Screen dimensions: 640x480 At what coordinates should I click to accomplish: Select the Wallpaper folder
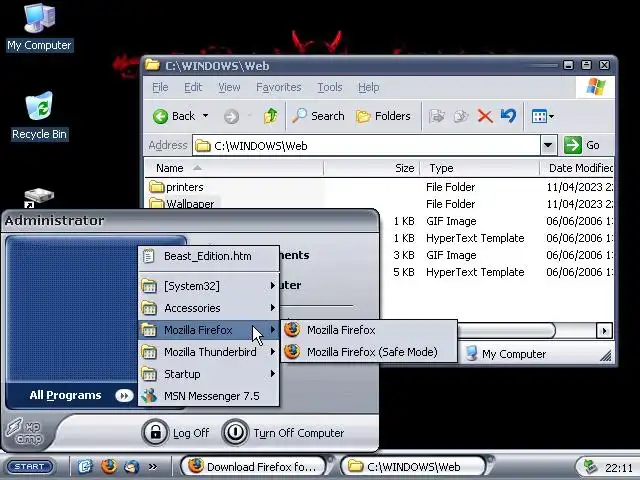pyautogui.click(x=184, y=203)
